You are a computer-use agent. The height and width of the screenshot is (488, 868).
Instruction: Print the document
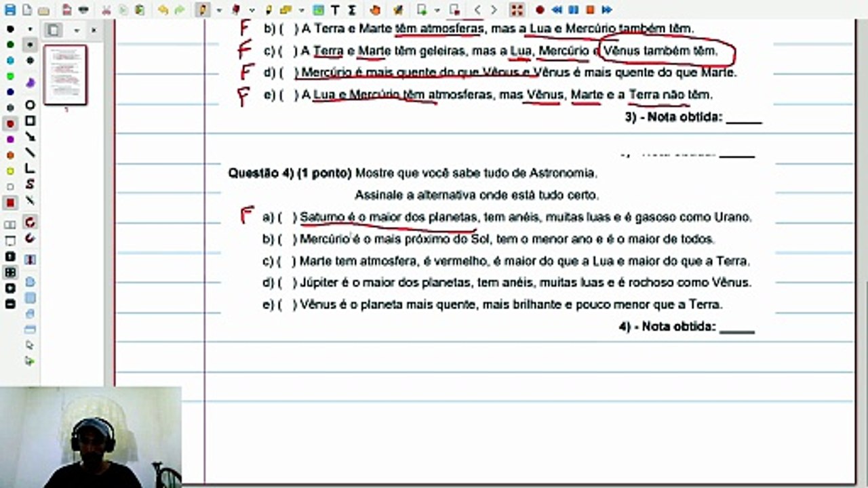(x=83, y=10)
